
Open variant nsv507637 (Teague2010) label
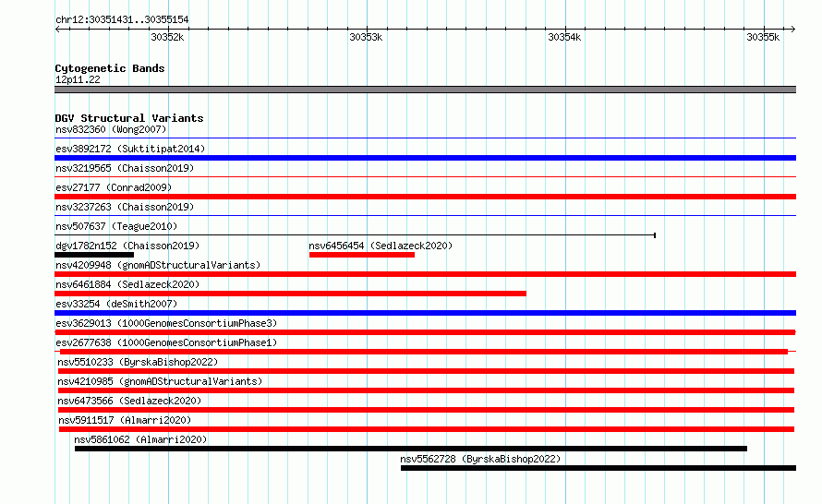coord(116,226)
